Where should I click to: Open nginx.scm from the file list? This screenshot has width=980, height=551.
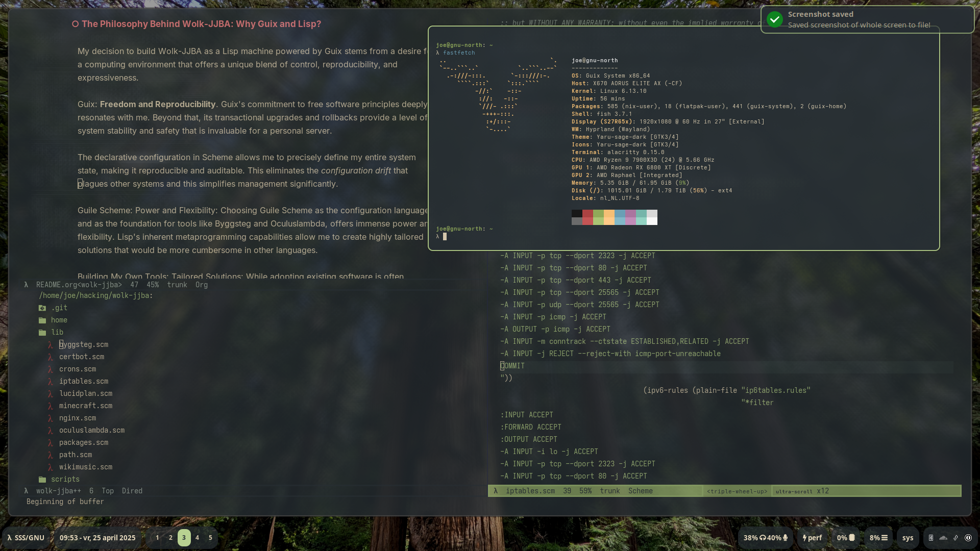click(78, 418)
